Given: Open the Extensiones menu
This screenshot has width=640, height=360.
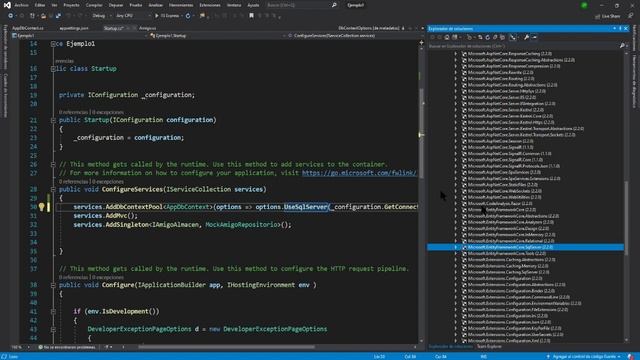Looking at the screenshot, I should pos(210,5).
